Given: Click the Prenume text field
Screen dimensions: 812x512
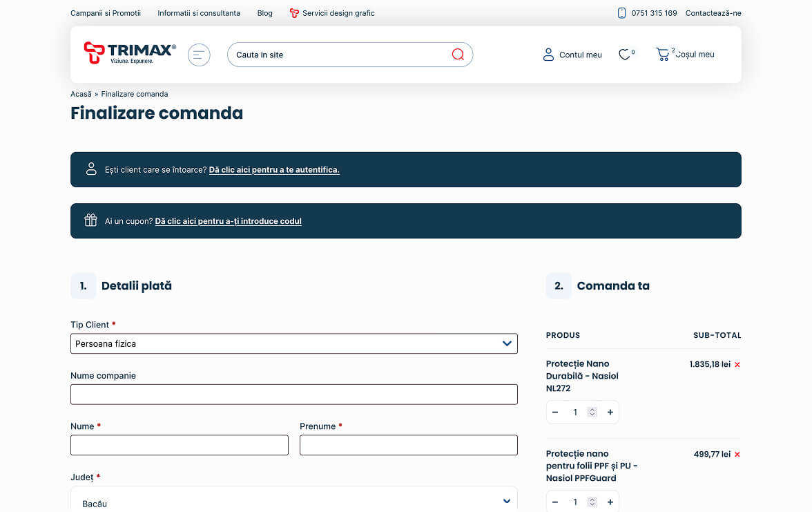Looking at the screenshot, I should pos(408,445).
